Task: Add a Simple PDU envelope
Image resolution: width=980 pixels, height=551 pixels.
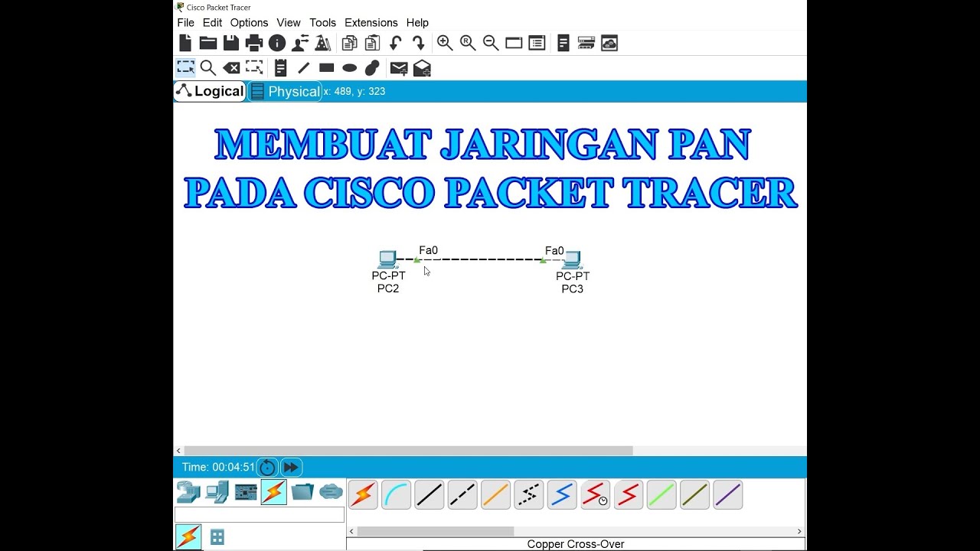Action: 399,69
